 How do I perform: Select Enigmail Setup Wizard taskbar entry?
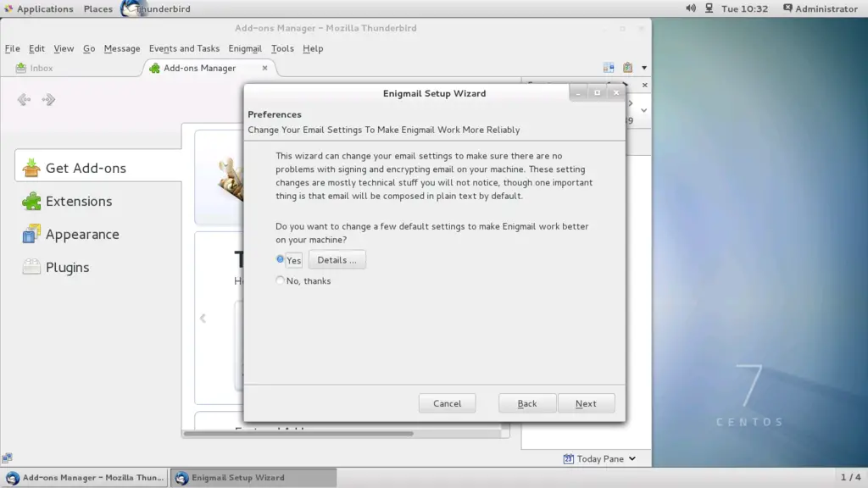[x=253, y=478]
